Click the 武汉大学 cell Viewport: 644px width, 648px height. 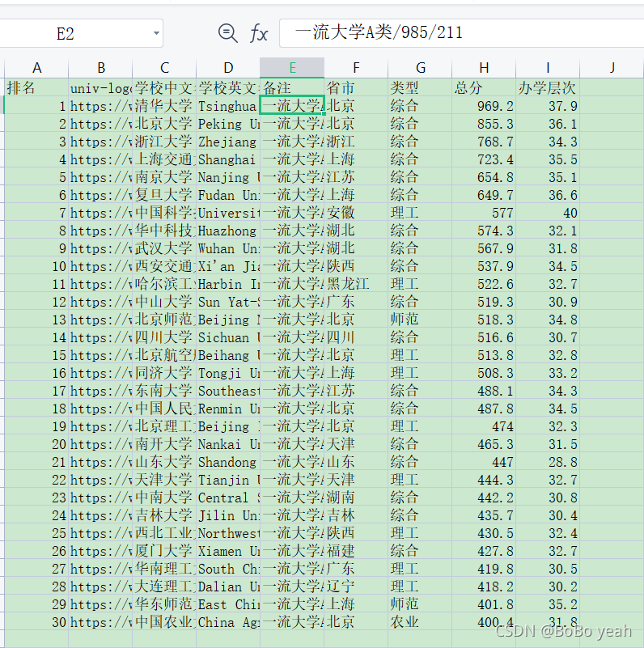(x=164, y=248)
